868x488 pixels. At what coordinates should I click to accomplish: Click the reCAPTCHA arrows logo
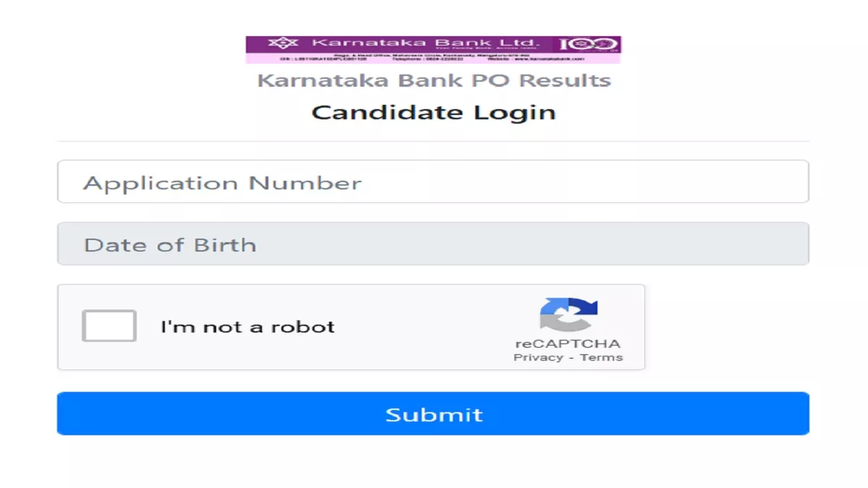point(569,315)
